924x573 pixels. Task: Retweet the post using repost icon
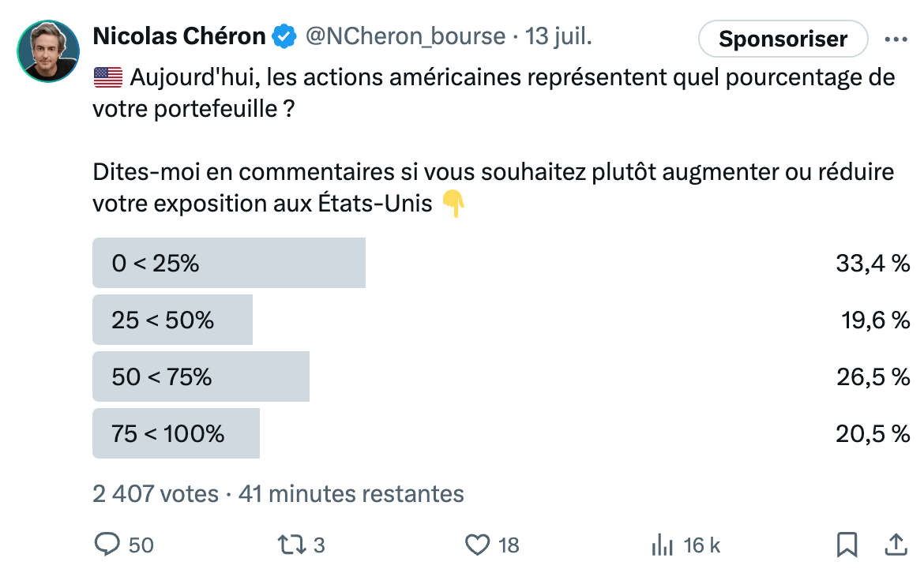[292, 545]
